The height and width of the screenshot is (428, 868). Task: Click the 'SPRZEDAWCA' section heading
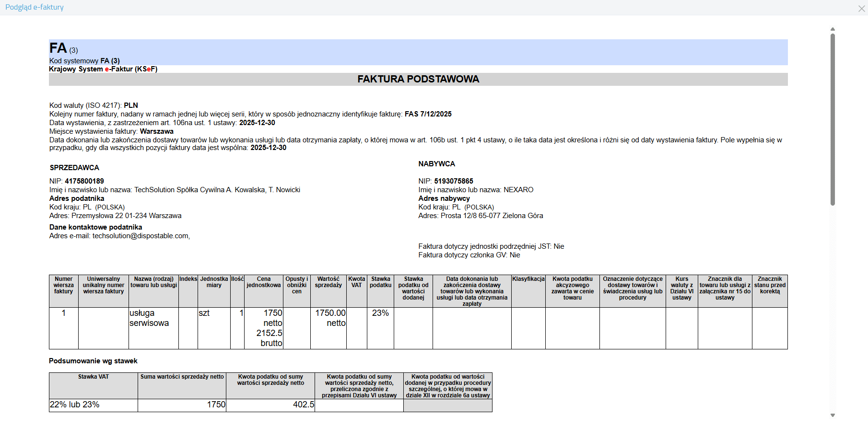(74, 168)
